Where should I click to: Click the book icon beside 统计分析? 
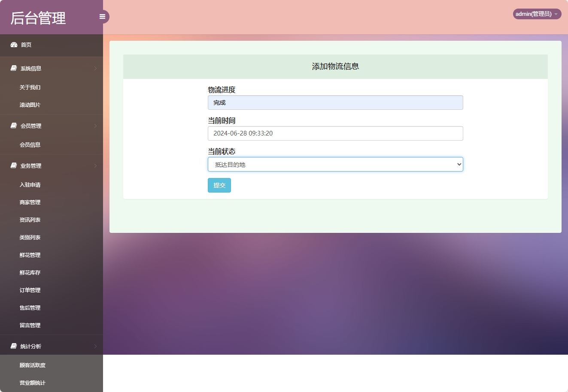[14, 346]
